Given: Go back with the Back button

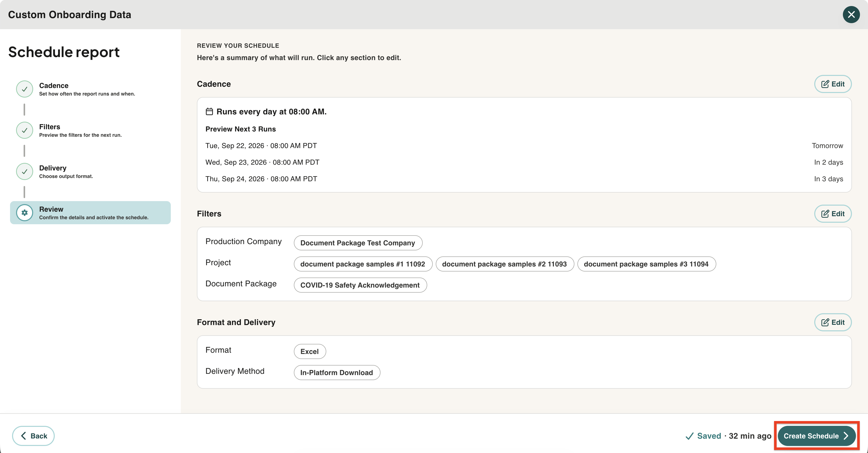Looking at the screenshot, I should [33, 436].
